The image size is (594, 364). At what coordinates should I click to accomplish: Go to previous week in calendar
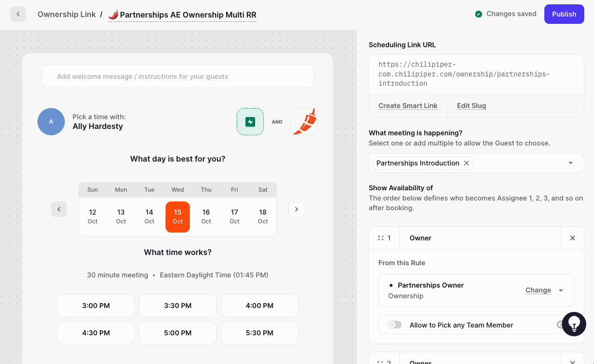pos(59,209)
